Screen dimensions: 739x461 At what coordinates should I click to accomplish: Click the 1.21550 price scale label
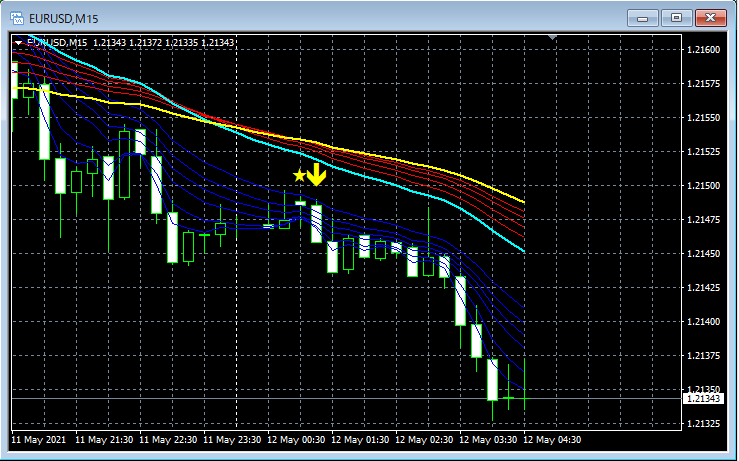coord(704,118)
